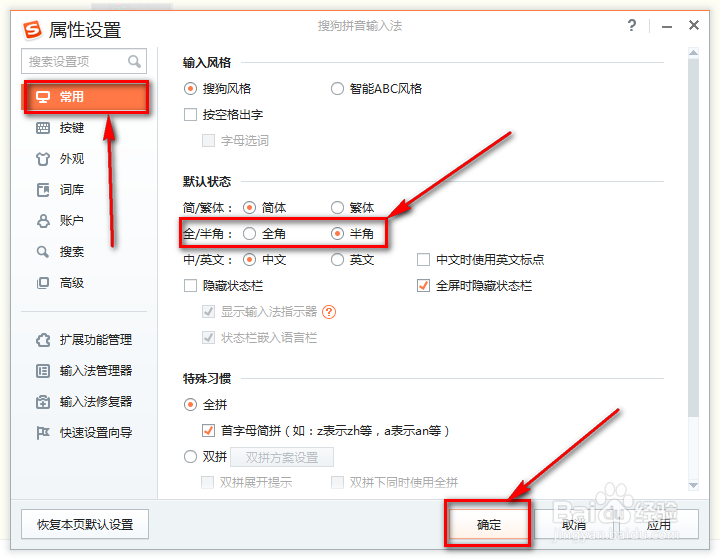The width and height of the screenshot is (720, 560).
Task: Toggle the 字母选词 checkbox
Action: tap(208, 140)
